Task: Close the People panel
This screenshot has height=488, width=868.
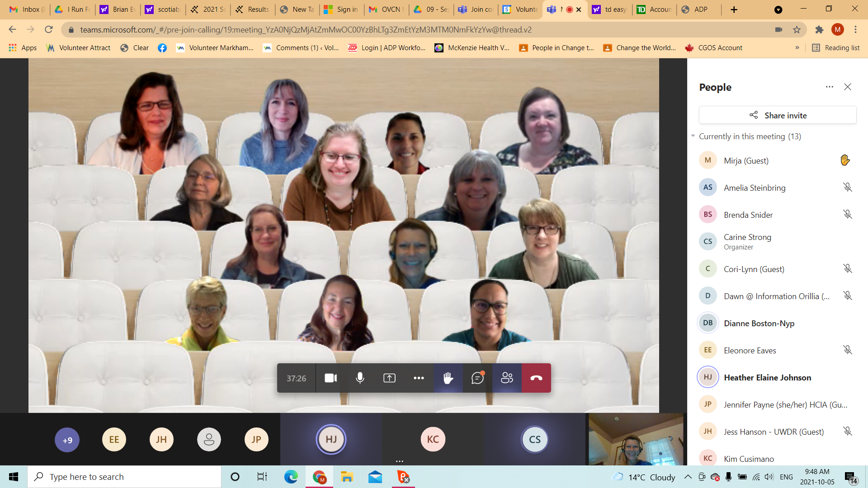Action: click(x=848, y=87)
